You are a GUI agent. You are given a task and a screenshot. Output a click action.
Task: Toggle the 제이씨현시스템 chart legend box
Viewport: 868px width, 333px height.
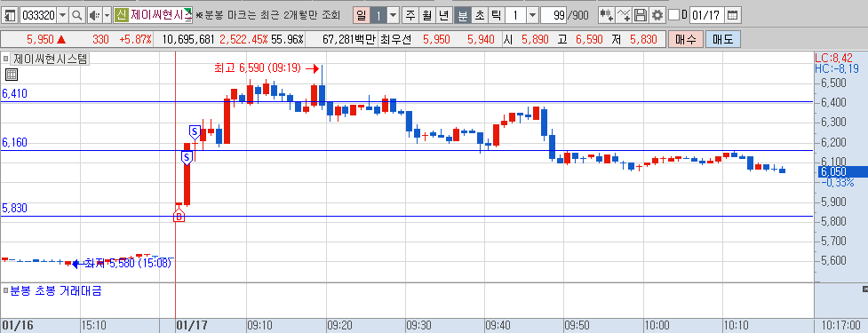click(x=6, y=58)
